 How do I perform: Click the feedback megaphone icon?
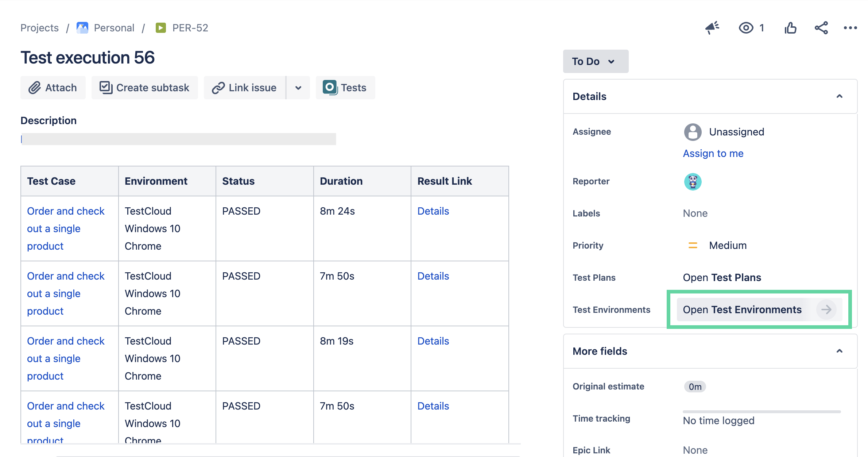pyautogui.click(x=712, y=28)
